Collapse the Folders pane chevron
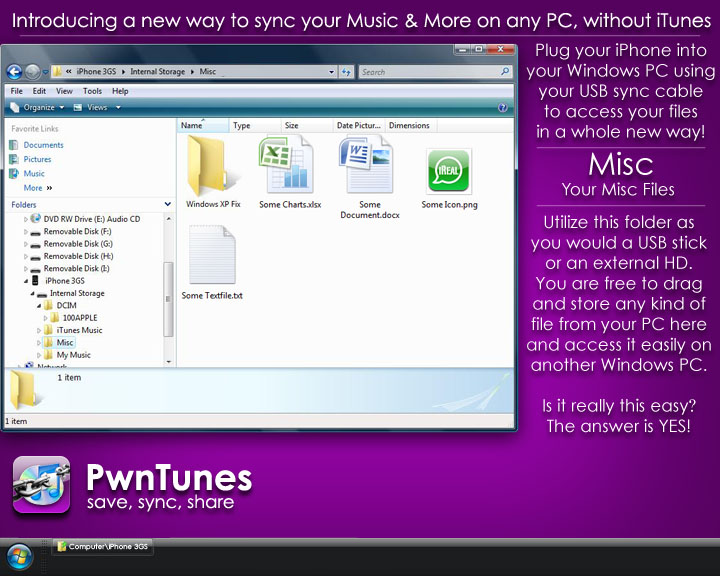This screenshot has width=720, height=576. tap(167, 204)
